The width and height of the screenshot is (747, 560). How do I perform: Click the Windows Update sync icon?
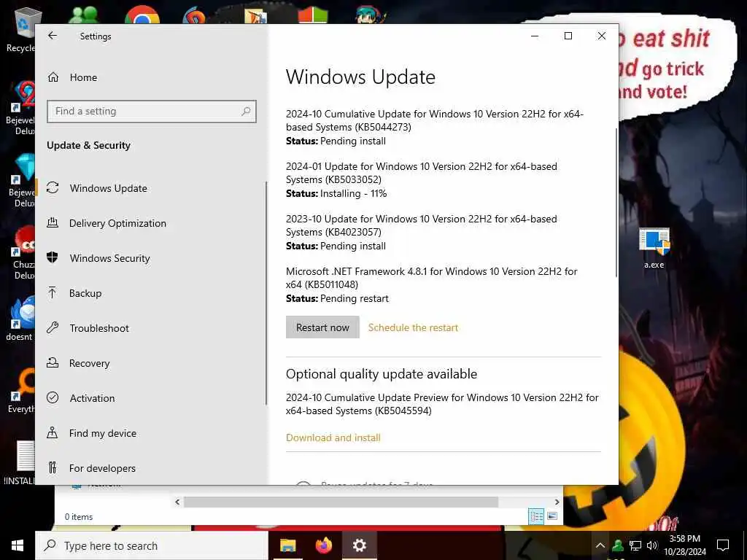pos(53,187)
